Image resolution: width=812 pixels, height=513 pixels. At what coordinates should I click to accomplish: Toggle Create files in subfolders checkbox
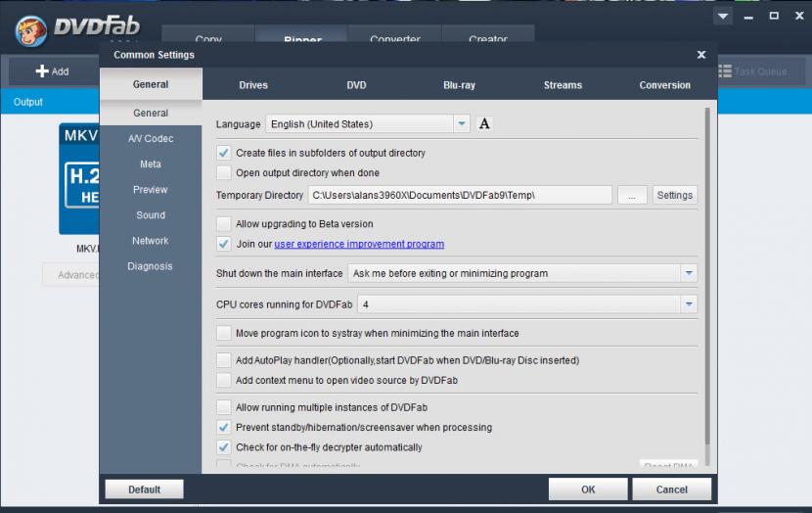(x=224, y=153)
